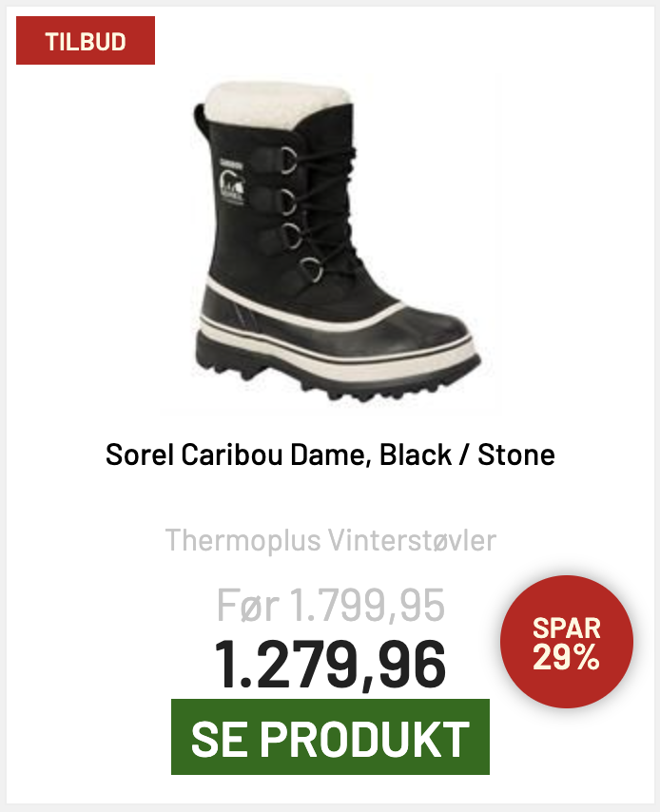Click the red SPAR 29% discount circle
The height and width of the screenshot is (812, 660).
pyautogui.click(x=566, y=642)
